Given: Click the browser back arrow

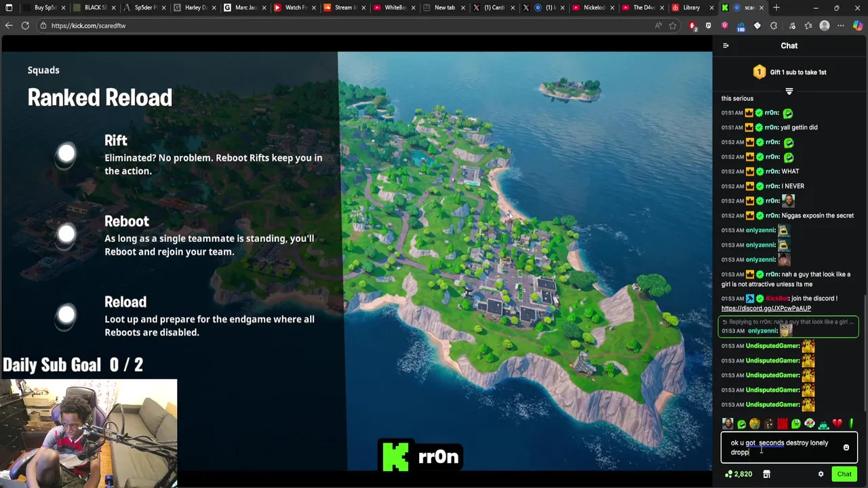Looking at the screenshot, I should [x=9, y=25].
